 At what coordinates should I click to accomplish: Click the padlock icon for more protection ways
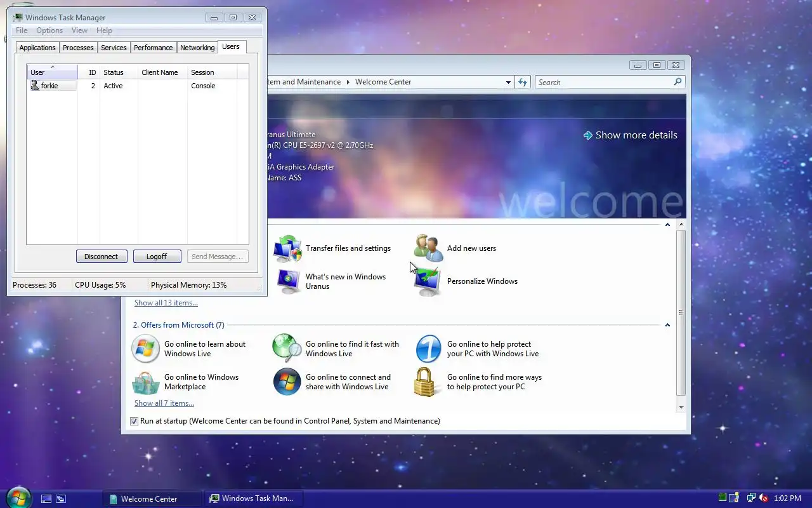point(425,382)
